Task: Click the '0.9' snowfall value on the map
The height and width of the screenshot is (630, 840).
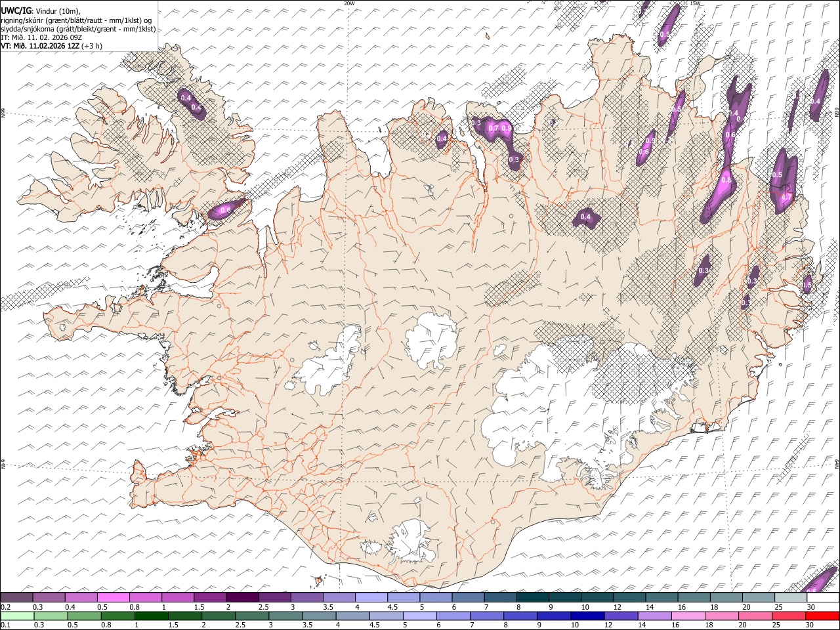Action: [506, 128]
